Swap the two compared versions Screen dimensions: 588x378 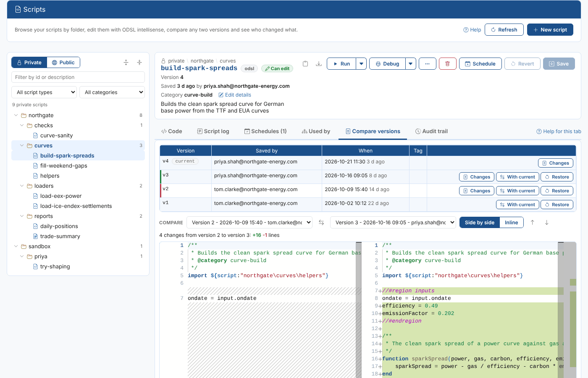321,223
